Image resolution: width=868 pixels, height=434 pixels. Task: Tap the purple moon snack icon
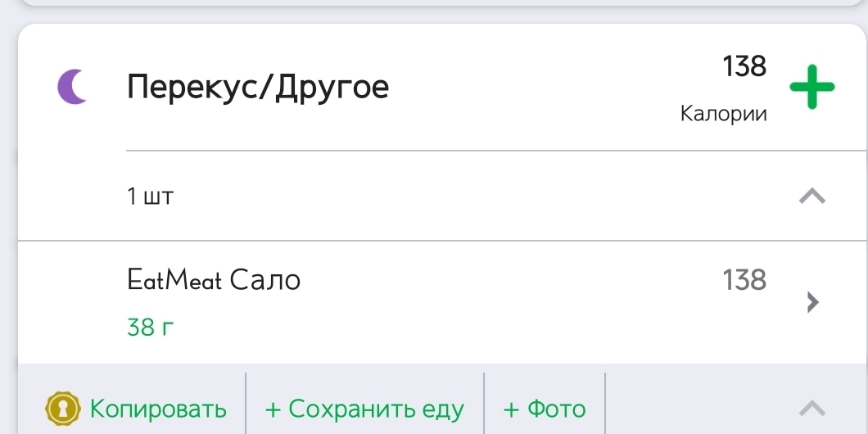pos(72,87)
